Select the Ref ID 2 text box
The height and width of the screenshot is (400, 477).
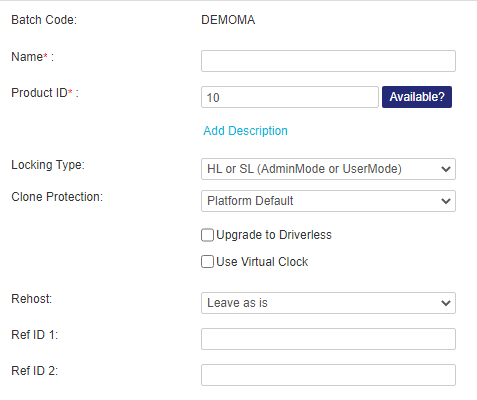pos(328,375)
